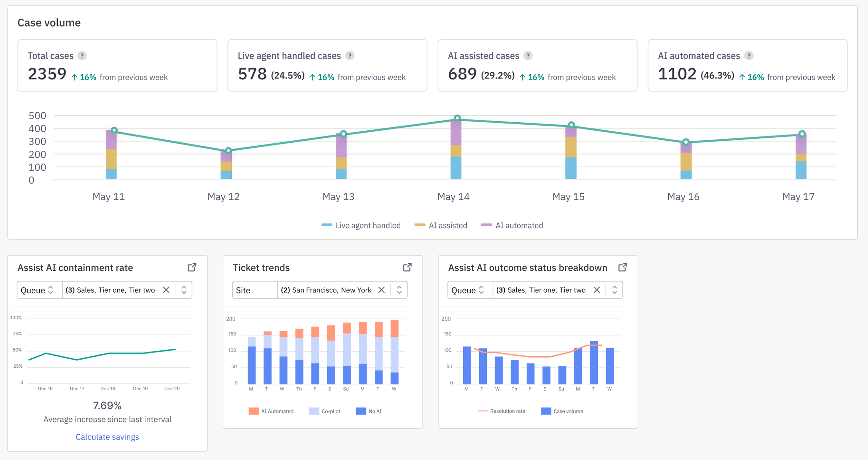Click help icon next to Total cases

pyautogui.click(x=82, y=56)
